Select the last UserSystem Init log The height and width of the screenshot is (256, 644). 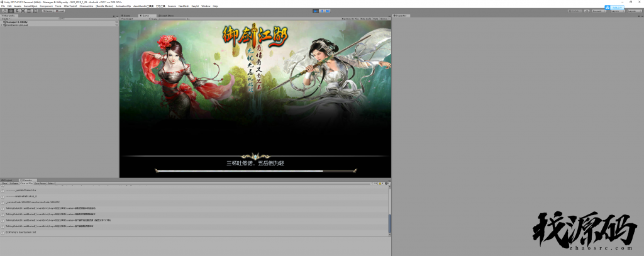pyautogui.click(x=194, y=232)
